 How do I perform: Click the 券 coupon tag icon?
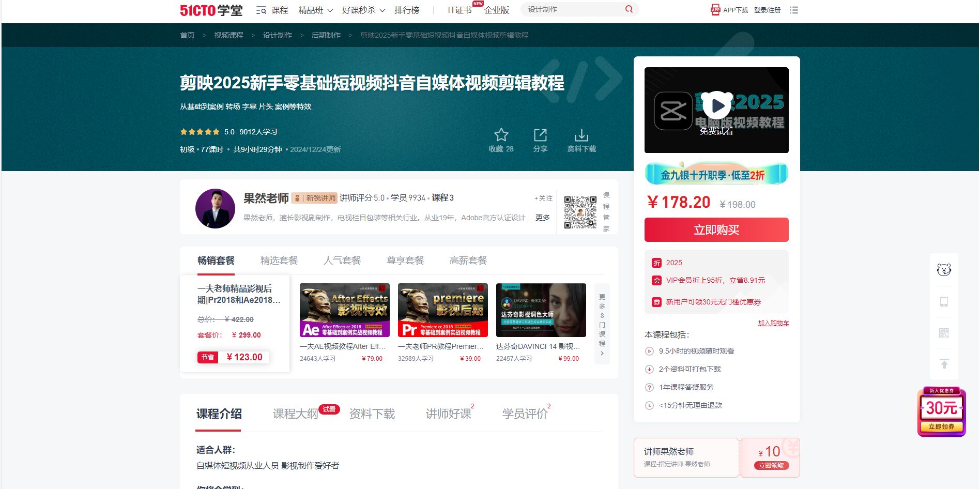[x=656, y=302]
